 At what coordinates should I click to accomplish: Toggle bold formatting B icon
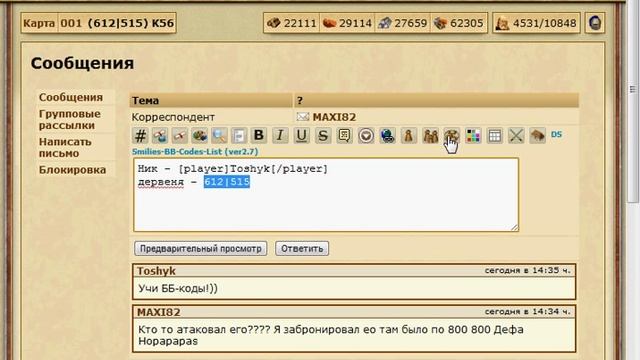point(259,136)
